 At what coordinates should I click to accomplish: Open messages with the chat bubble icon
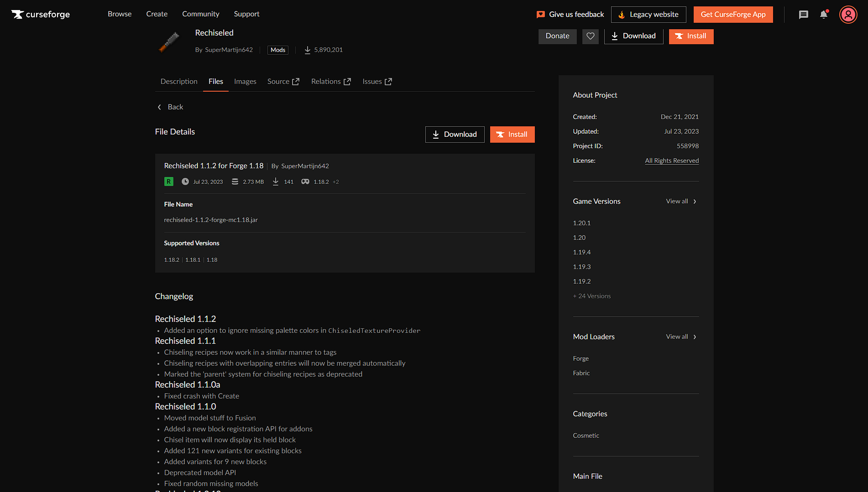tap(804, 14)
